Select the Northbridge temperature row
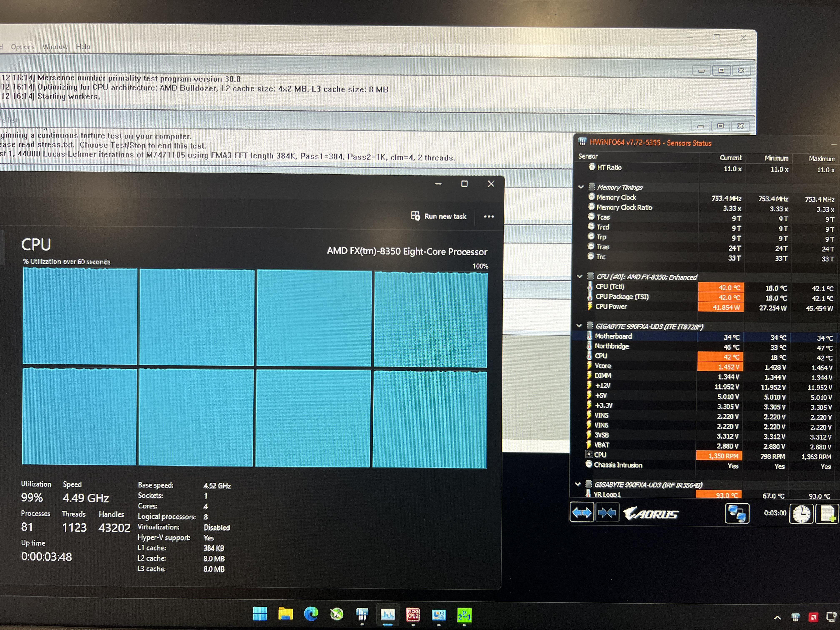Image resolution: width=840 pixels, height=630 pixels. point(706,347)
